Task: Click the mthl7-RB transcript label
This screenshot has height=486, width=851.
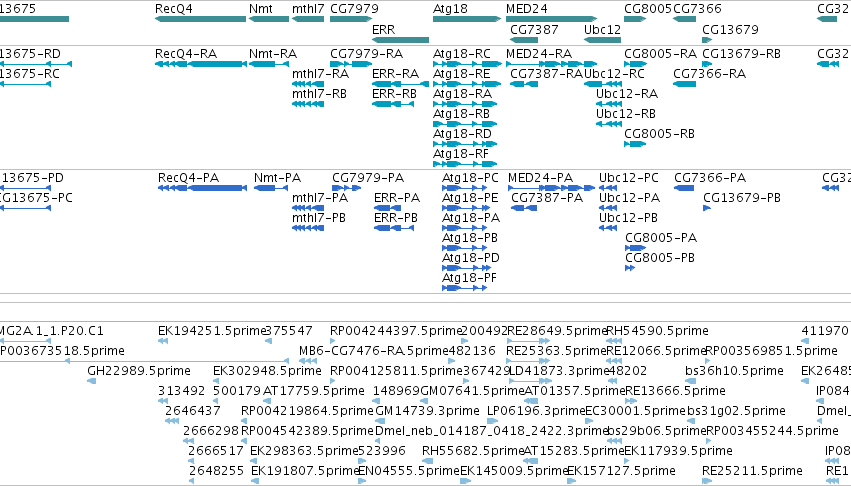Action: (319, 94)
